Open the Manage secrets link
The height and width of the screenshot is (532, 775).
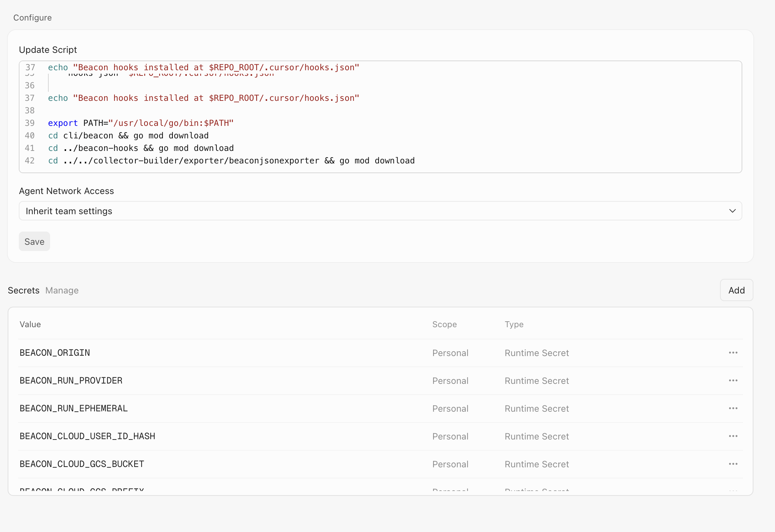(62, 290)
